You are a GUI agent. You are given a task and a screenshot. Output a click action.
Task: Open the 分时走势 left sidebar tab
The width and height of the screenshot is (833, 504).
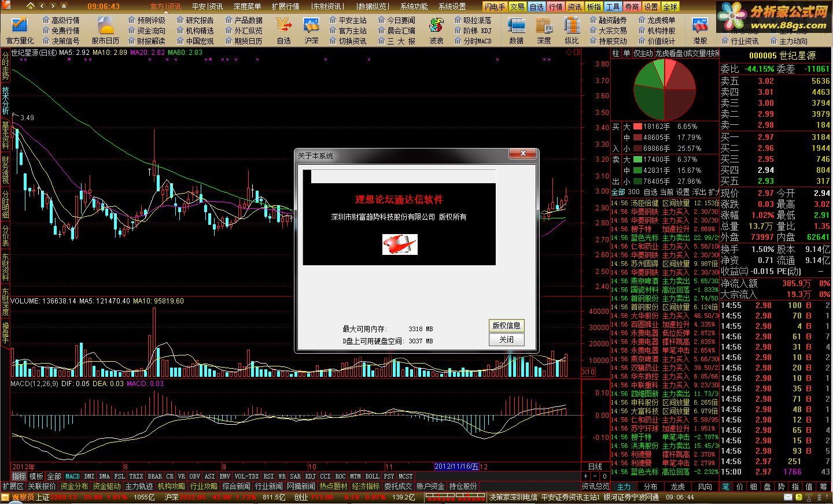5,66
